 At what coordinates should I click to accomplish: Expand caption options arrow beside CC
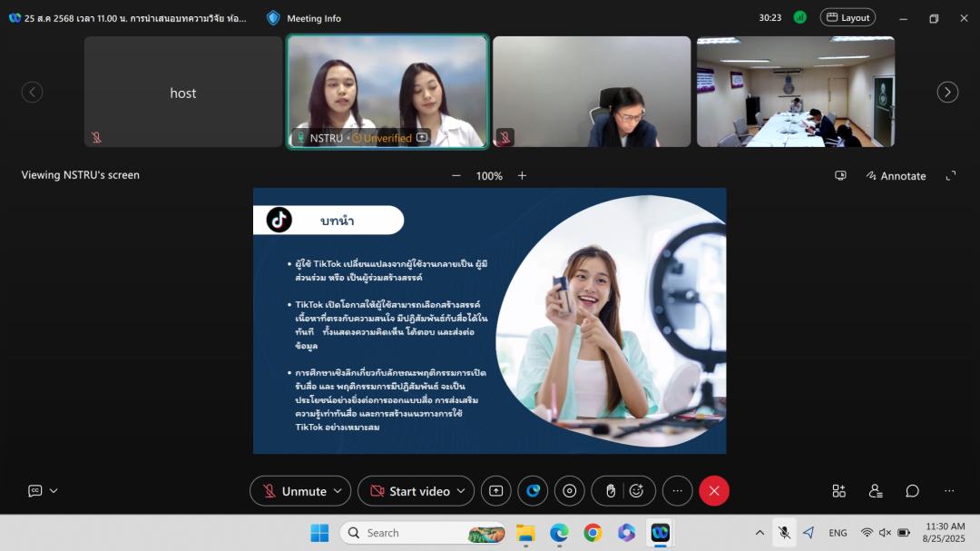pyautogui.click(x=54, y=491)
